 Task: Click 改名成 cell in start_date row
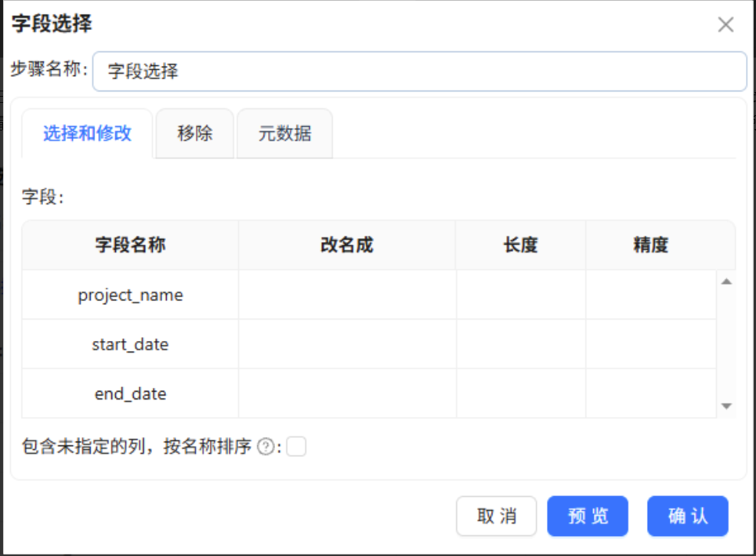tap(347, 345)
